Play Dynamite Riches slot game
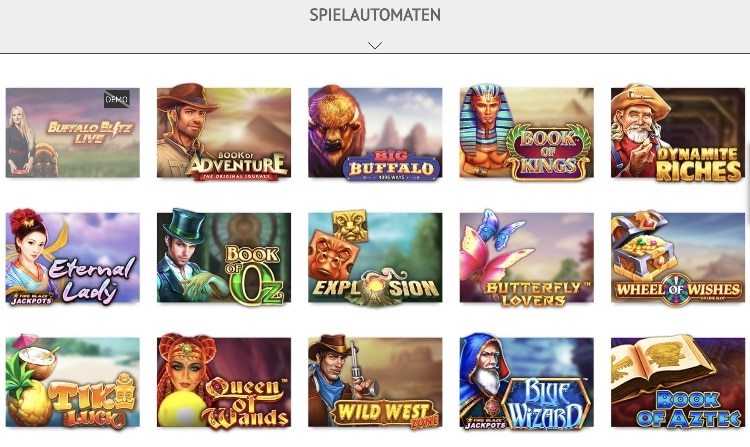 (678, 132)
